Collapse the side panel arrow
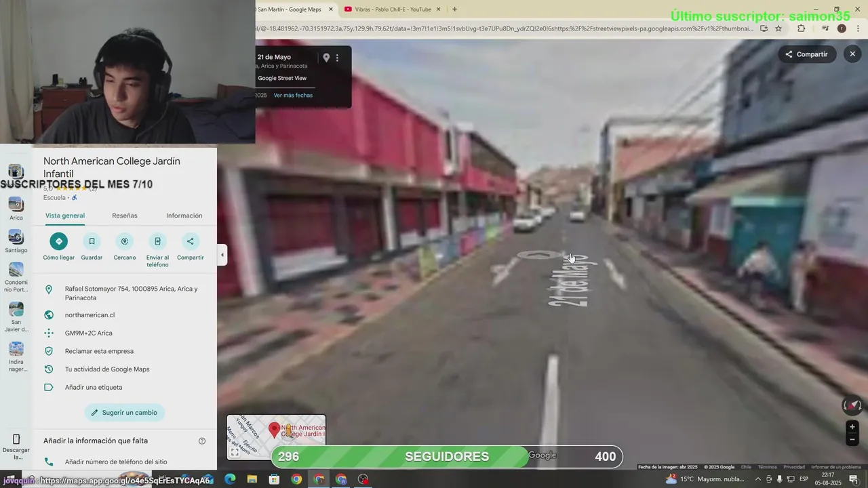 pyautogui.click(x=222, y=256)
